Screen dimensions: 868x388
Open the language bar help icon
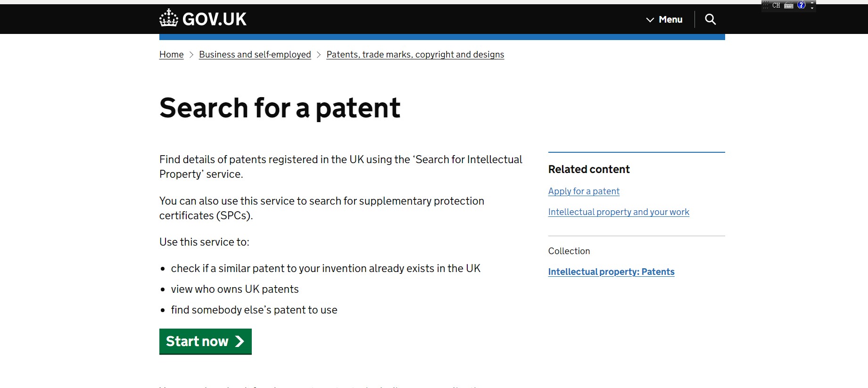[x=802, y=5]
